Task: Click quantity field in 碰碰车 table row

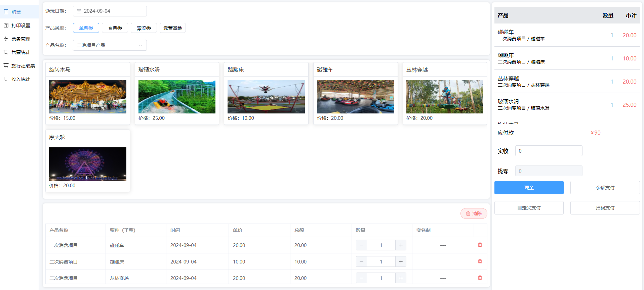Action: click(x=381, y=245)
